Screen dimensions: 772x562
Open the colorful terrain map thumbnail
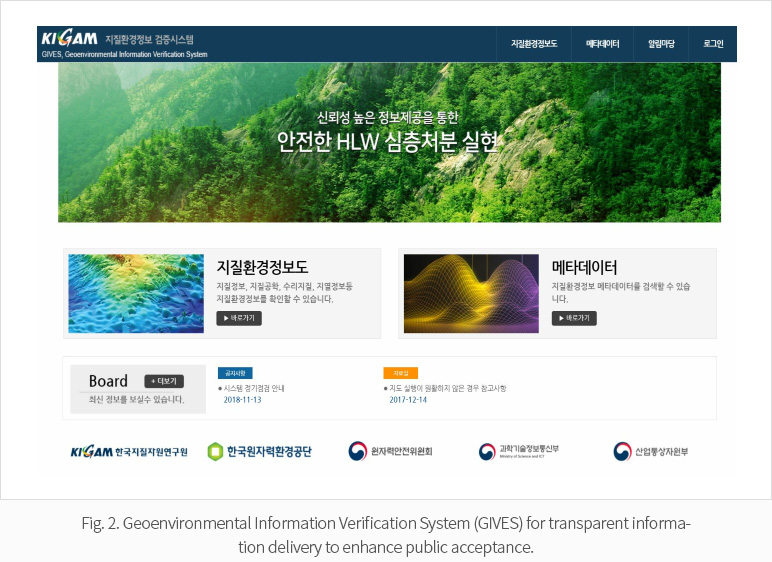tap(136, 293)
